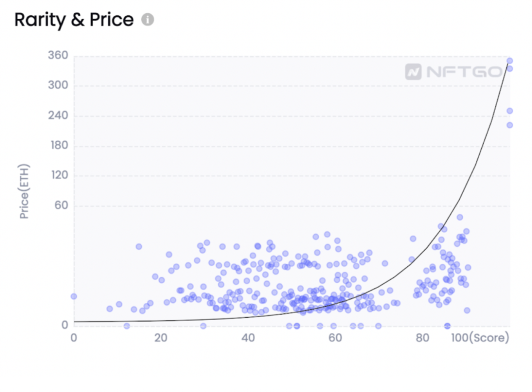The height and width of the screenshot is (392, 532).
Task: Click the Rarity & Price chart title
Action: 74,20
